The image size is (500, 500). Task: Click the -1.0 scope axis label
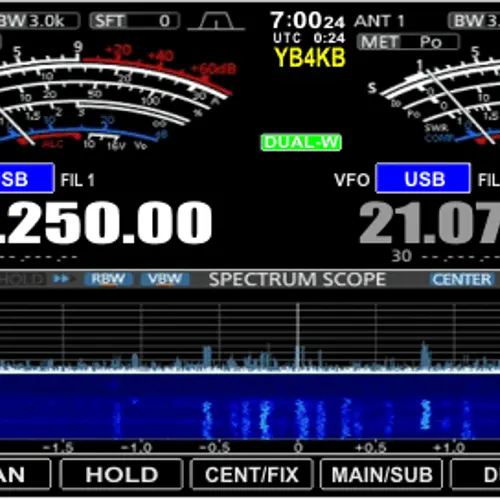pos(137,447)
